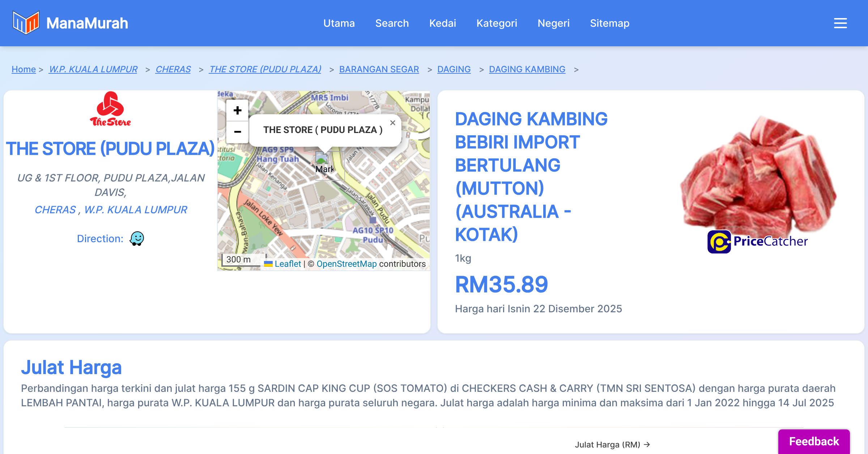The width and height of the screenshot is (868, 454).
Task: Open the Kategori navigation item
Action: coord(497,23)
